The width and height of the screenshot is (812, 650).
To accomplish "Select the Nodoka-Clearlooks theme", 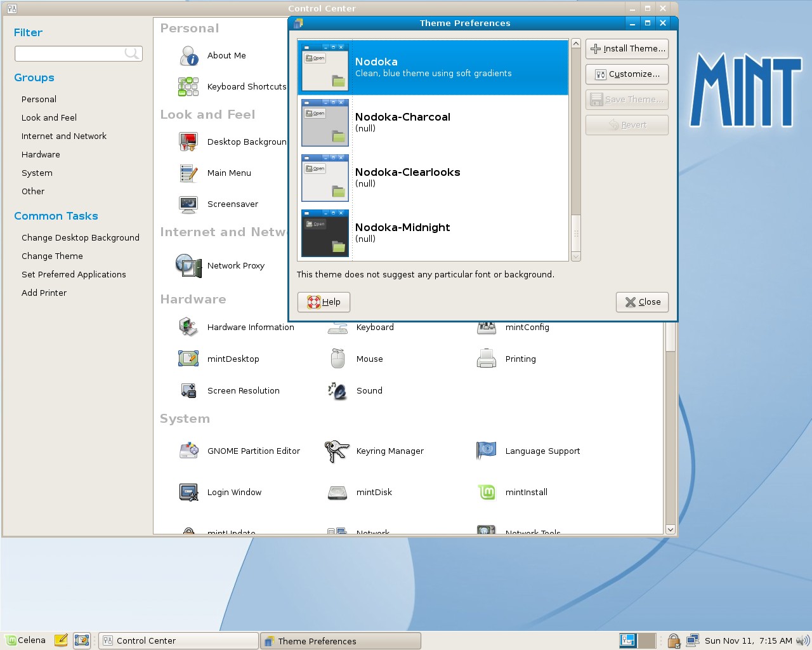I will [x=433, y=178].
